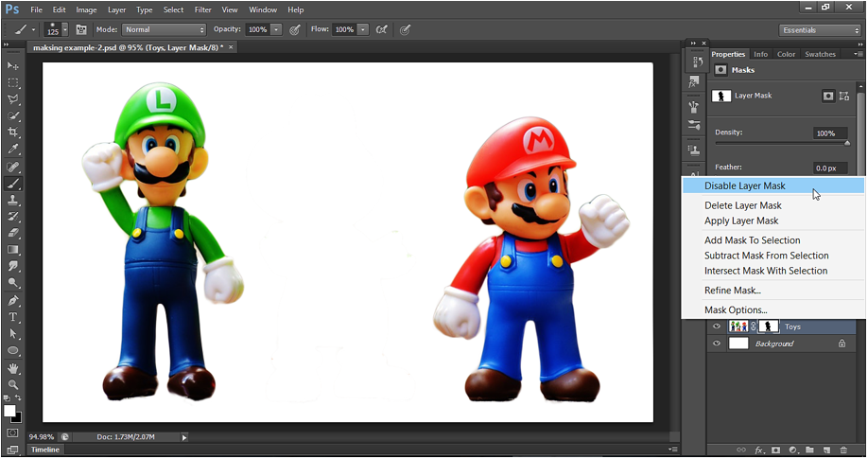Select the Quick Selection tool
868x459 pixels.
click(12, 115)
